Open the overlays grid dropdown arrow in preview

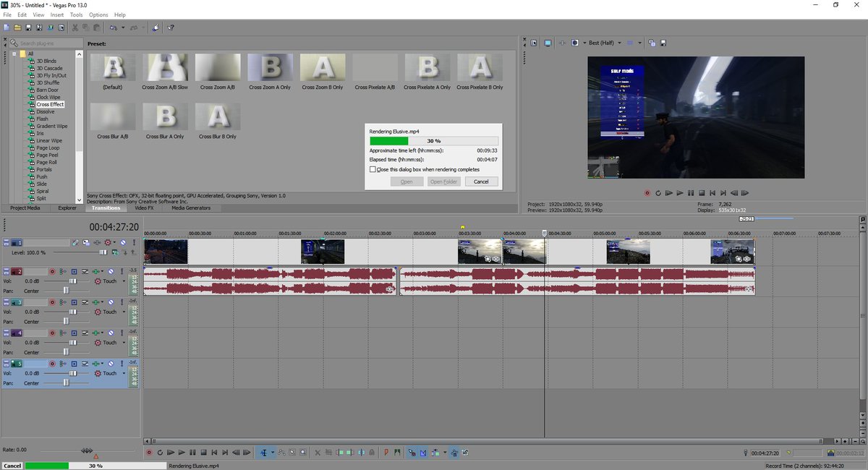pyautogui.click(x=639, y=43)
